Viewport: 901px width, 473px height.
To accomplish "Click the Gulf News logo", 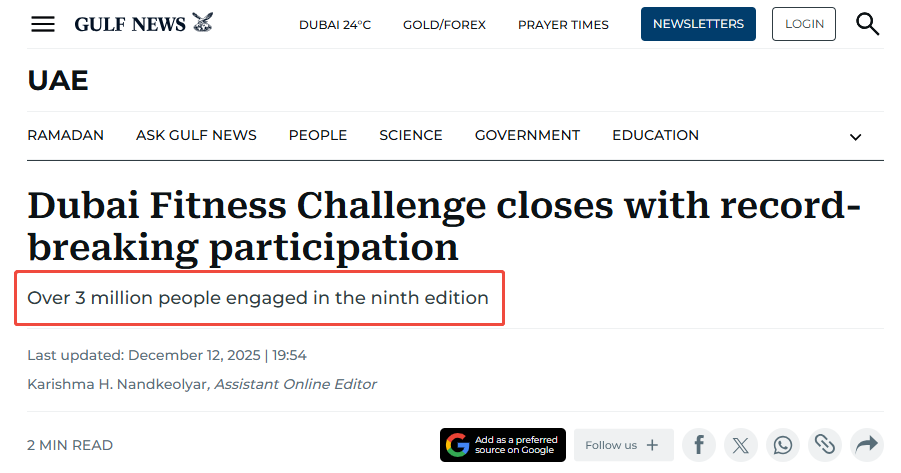I will click(144, 24).
